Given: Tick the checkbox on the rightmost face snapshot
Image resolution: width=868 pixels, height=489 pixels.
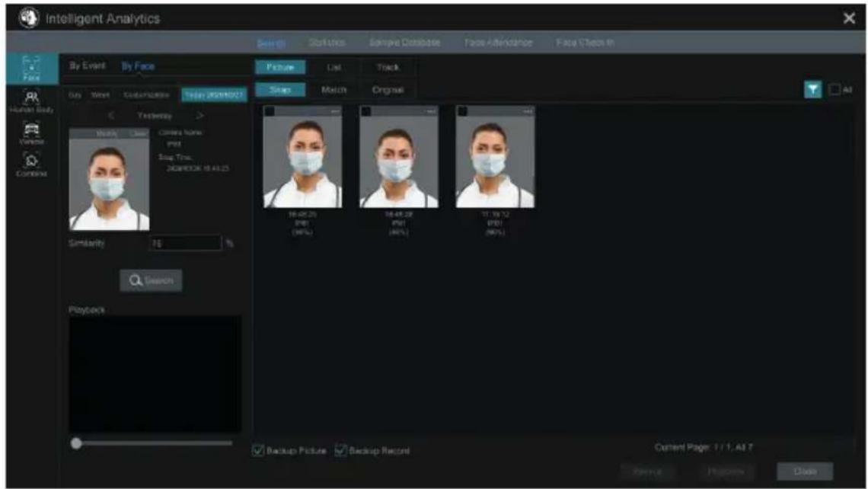Looking at the screenshot, I should click(x=462, y=111).
